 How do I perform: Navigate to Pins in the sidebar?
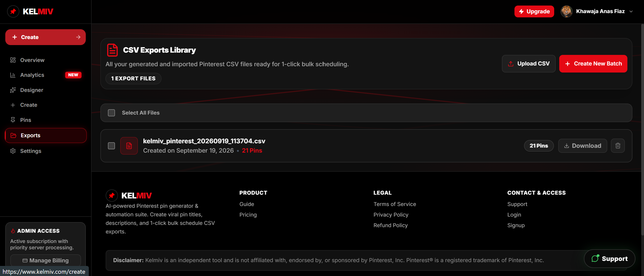click(46, 120)
